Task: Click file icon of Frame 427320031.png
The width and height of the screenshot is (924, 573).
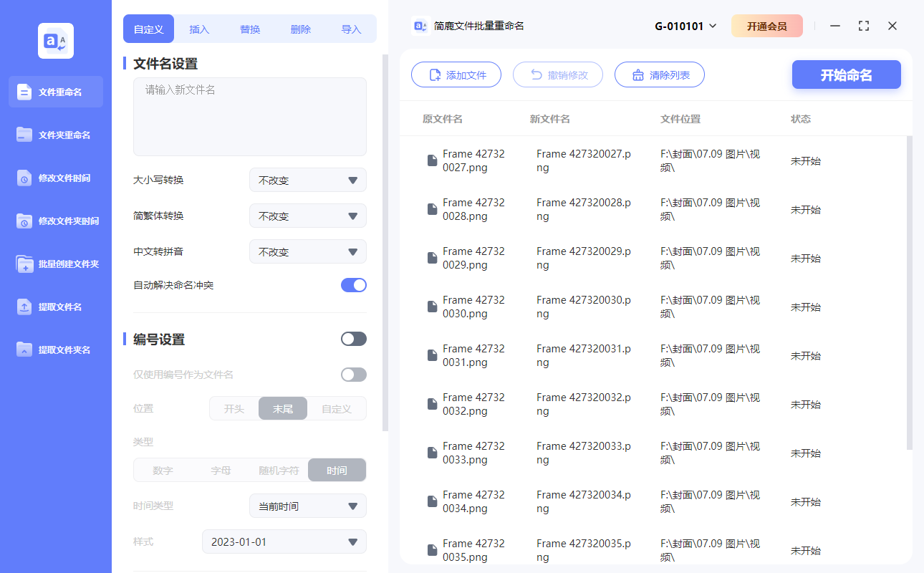Action: (432, 355)
